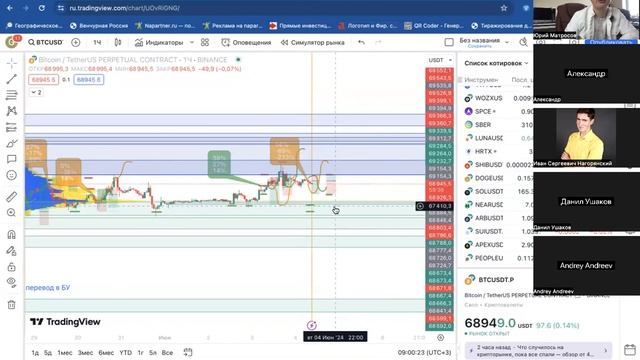Toggle magnet mode in left toolbar
Image resolution: width=640 pixels, height=360 pixels.
(x=11, y=234)
